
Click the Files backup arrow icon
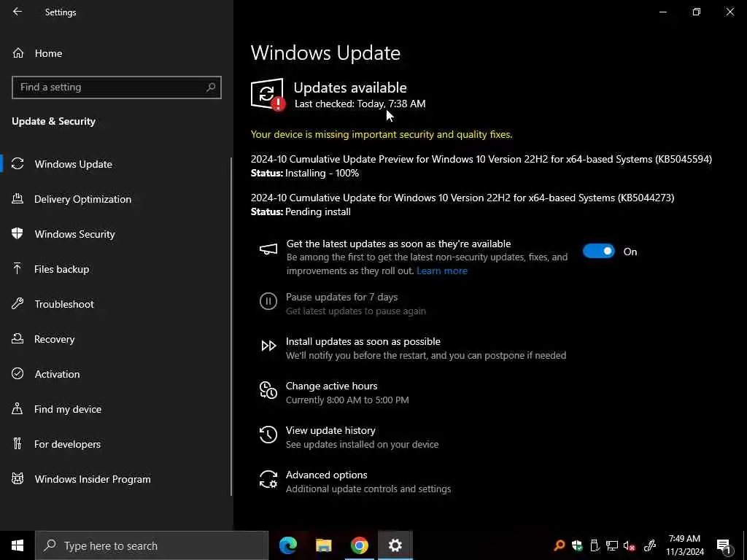coord(18,269)
